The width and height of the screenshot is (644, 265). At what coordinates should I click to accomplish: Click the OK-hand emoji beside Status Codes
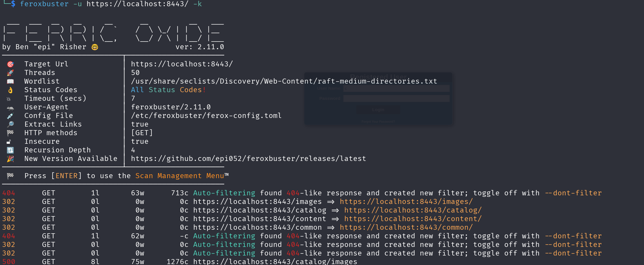[x=10, y=90]
